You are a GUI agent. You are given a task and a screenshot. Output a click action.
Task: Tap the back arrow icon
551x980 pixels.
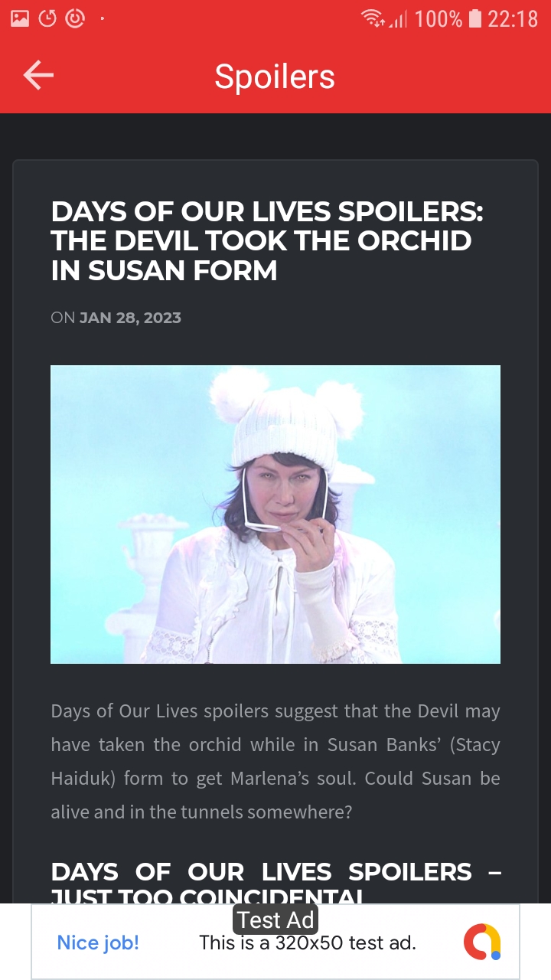coord(38,76)
